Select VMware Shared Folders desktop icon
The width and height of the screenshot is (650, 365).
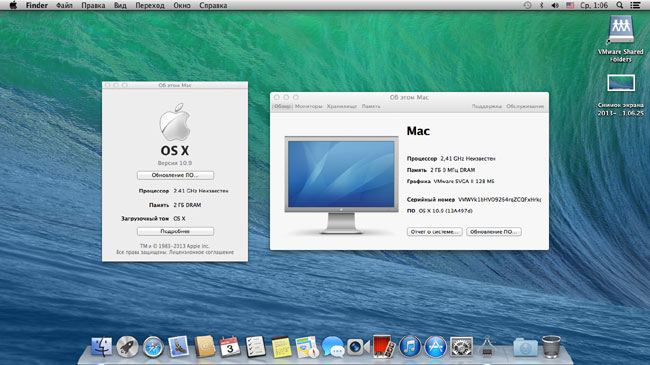[x=621, y=39]
